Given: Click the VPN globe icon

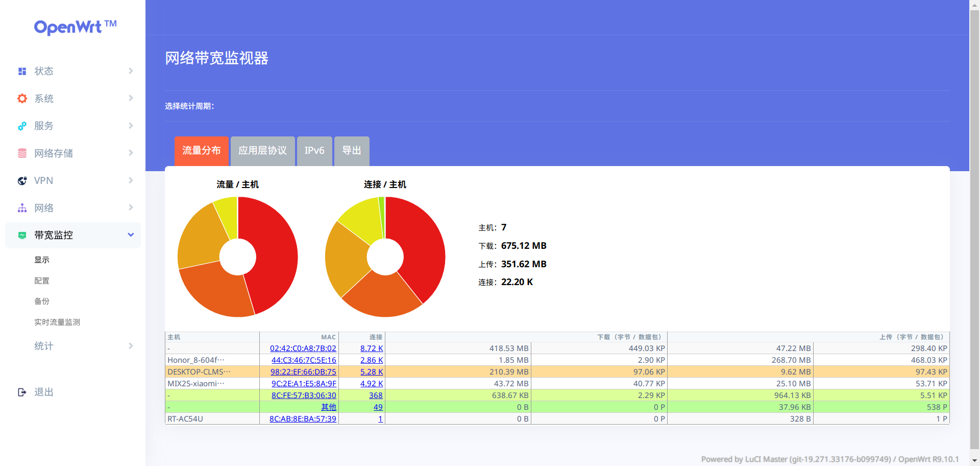Looking at the screenshot, I should (x=22, y=180).
